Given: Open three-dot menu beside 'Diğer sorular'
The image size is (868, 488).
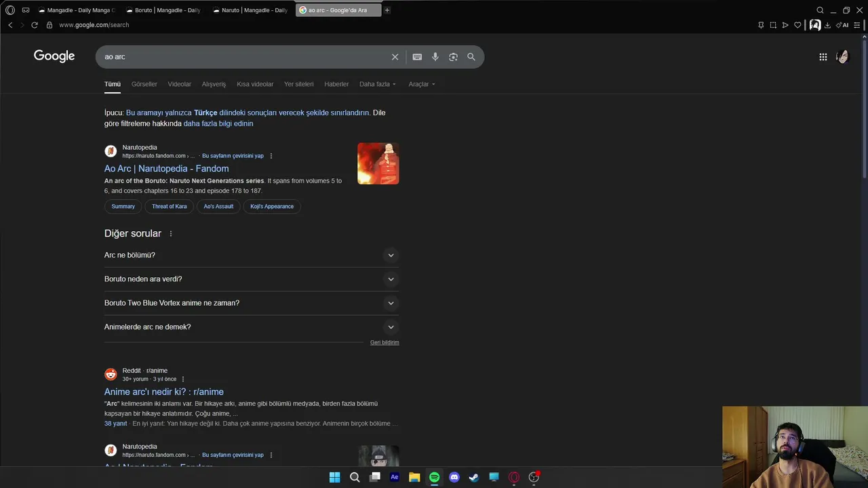Looking at the screenshot, I should pyautogui.click(x=171, y=234).
